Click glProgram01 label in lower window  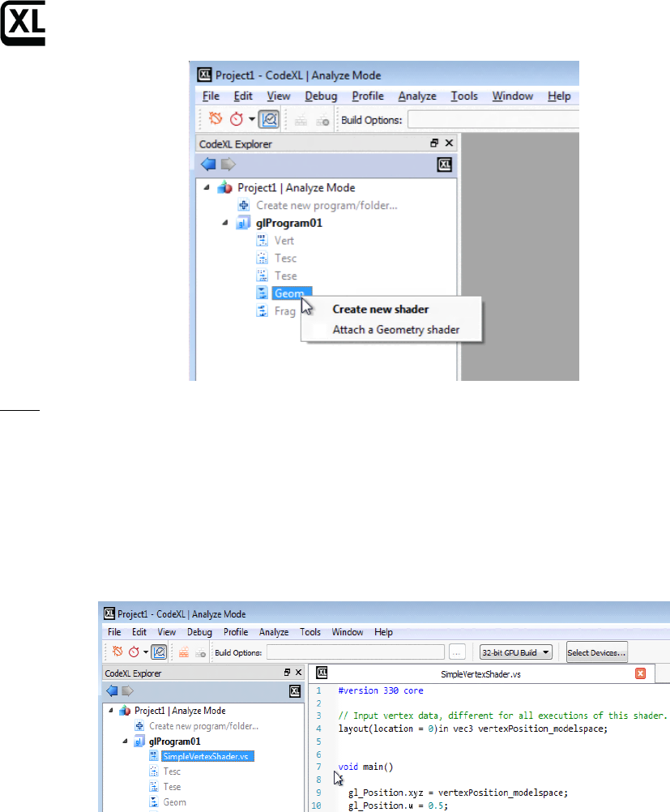pyautogui.click(x=174, y=741)
